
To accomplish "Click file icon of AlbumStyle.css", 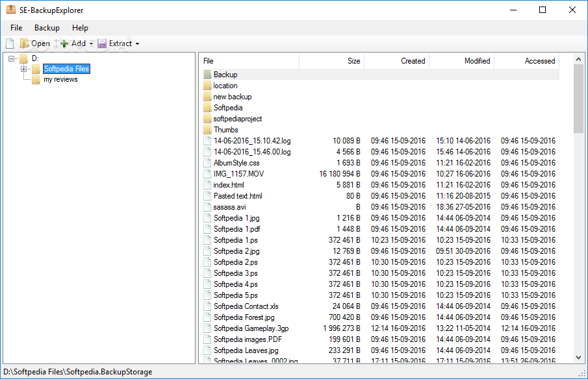I will [207, 163].
